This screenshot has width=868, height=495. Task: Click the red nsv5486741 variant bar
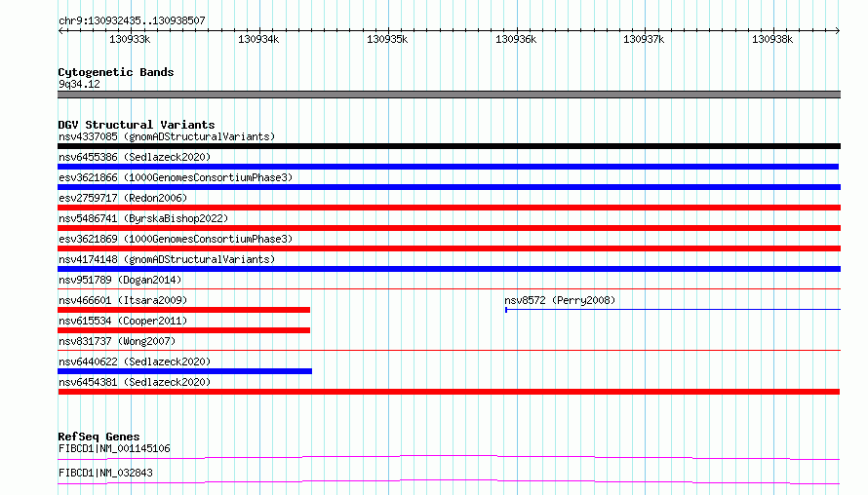click(x=449, y=228)
